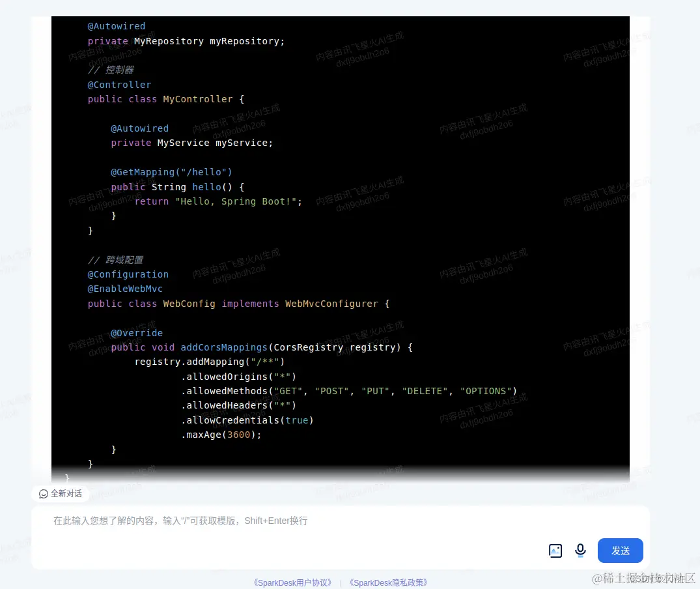Click the @GetMapping("/hello") line
This screenshot has width=700, height=589.
(x=171, y=172)
